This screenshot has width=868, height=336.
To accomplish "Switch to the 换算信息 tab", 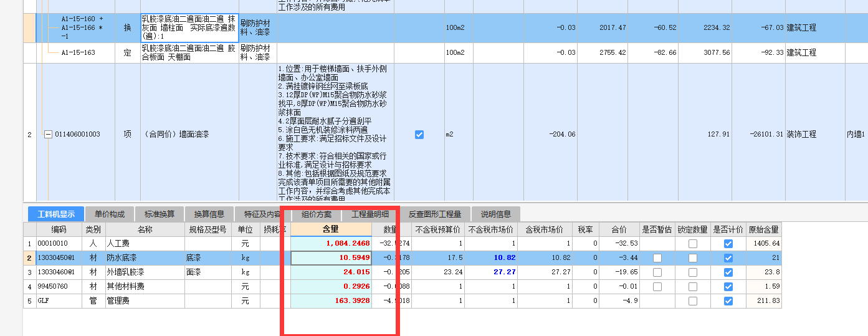I will point(209,214).
